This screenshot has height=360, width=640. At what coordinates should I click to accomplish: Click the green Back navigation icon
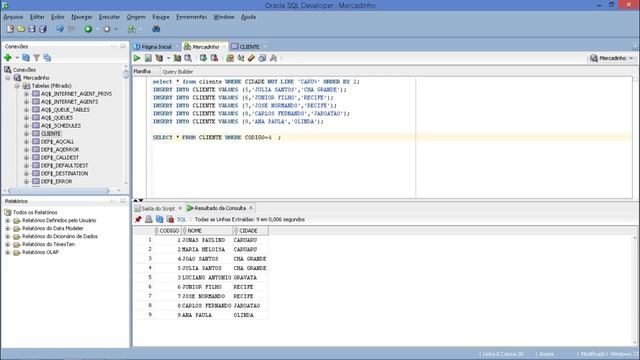88,29
